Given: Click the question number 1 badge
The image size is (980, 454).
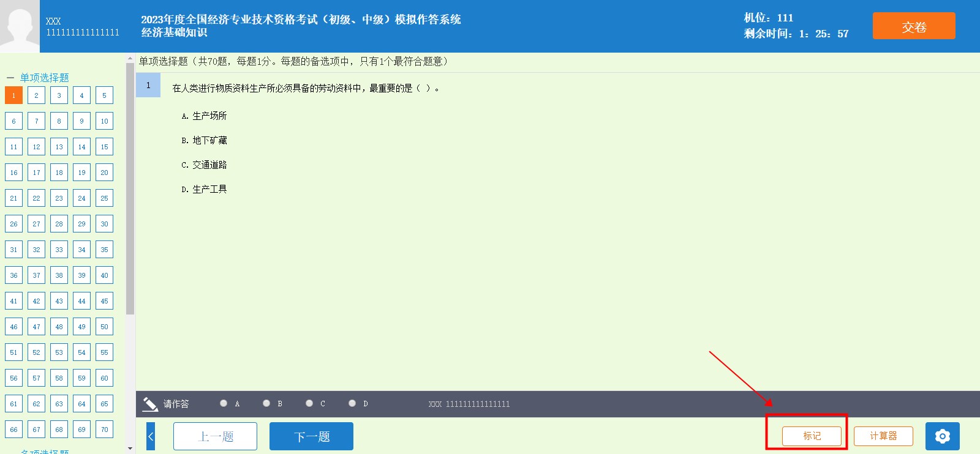Looking at the screenshot, I should (148, 85).
